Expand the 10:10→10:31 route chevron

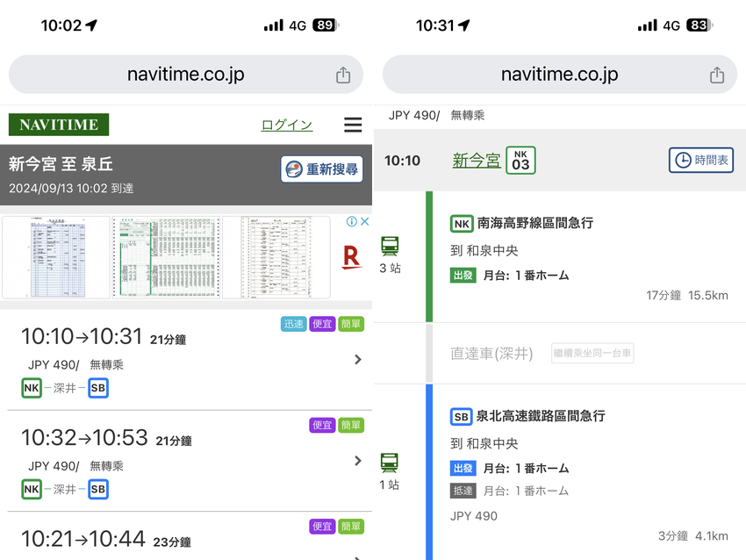[358, 359]
